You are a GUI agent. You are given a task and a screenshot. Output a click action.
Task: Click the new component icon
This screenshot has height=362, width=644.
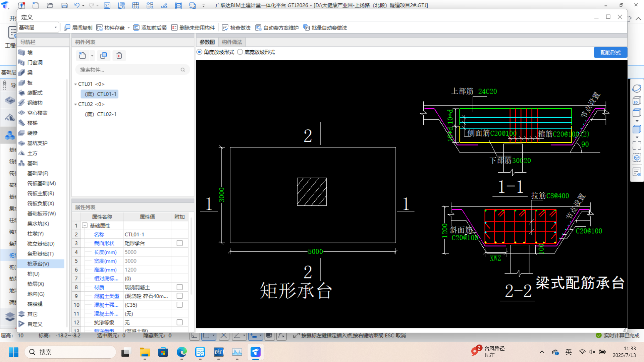tap(83, 56)
